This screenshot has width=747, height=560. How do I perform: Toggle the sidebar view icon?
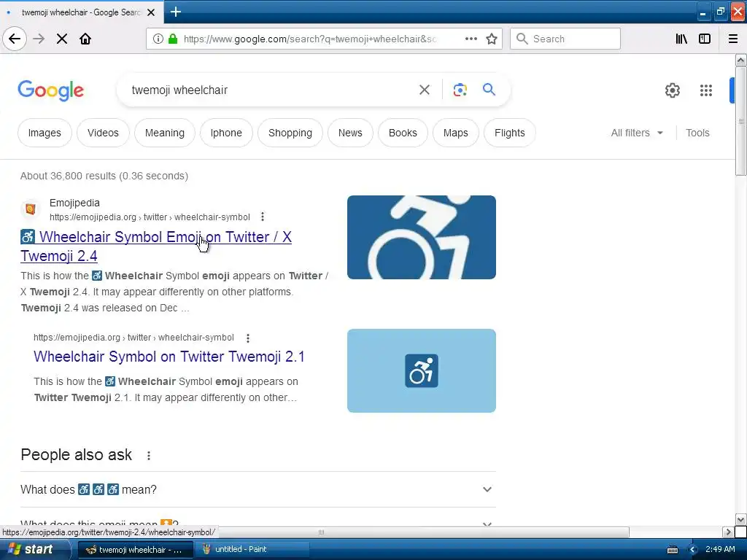pos(705,39)
